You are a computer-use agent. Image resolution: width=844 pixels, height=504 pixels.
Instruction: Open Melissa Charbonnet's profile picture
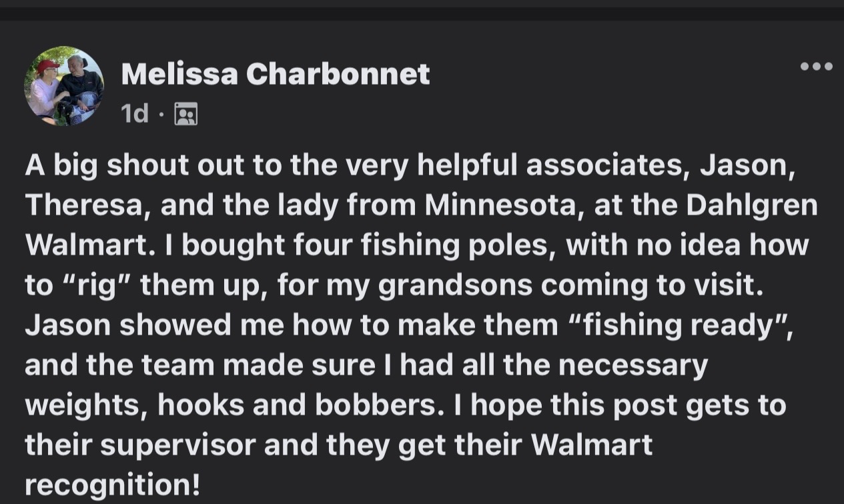64,86
